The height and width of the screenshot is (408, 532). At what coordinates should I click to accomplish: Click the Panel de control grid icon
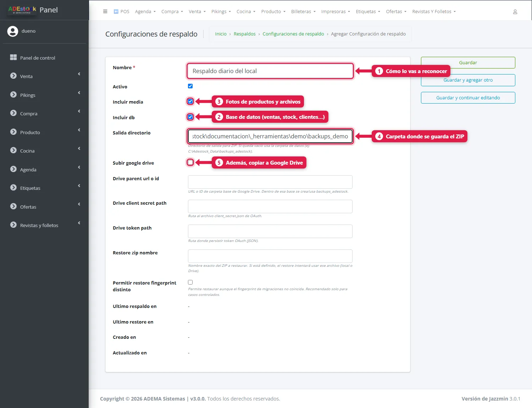13,57
